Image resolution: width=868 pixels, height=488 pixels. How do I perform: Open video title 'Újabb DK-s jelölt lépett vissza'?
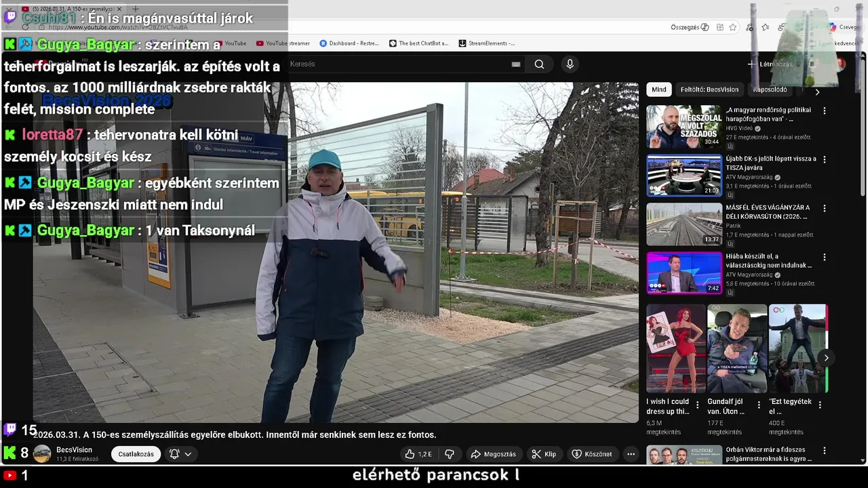[771, 163]
